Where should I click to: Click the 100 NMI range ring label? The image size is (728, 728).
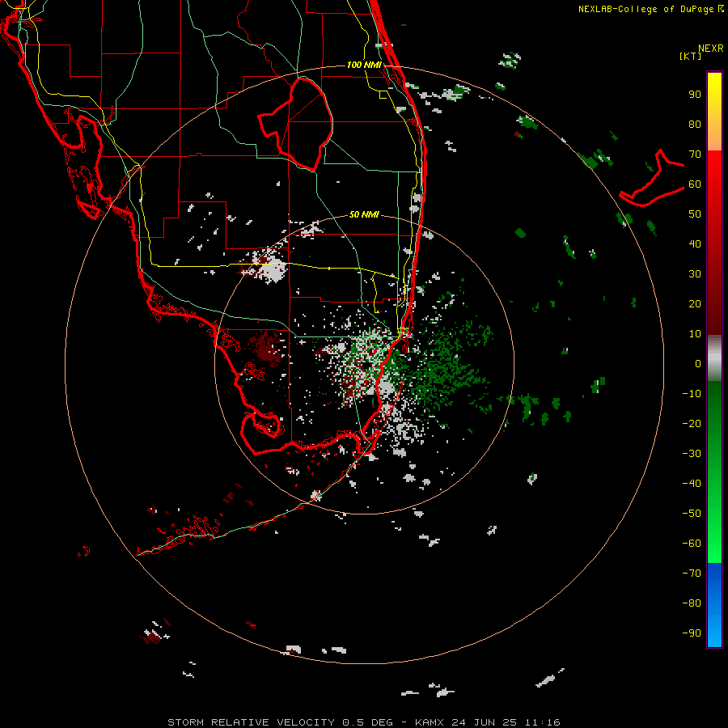click(364, 65)
